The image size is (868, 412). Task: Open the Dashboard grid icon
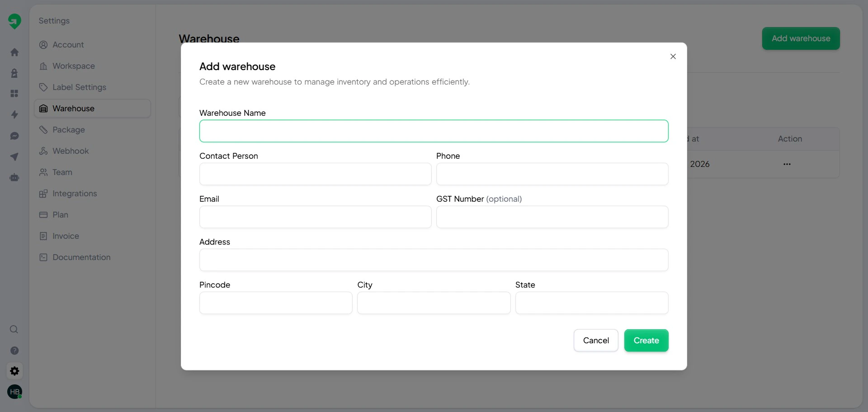[14, 93]
